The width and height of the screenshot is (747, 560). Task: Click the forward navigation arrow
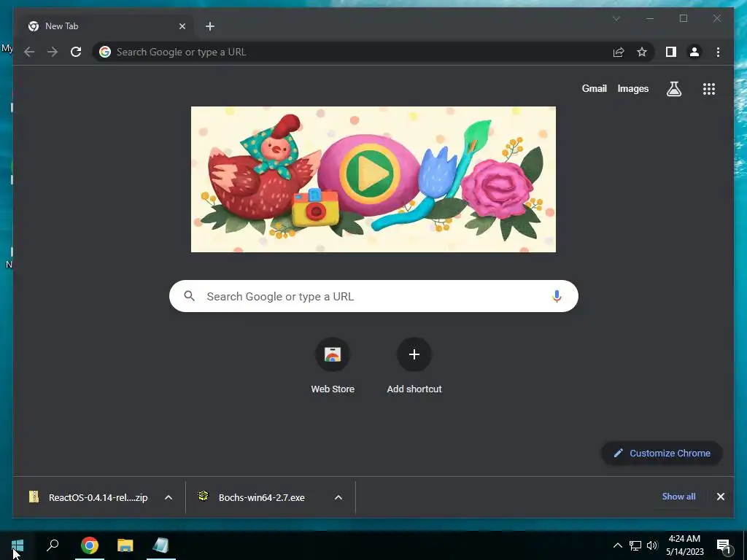pos(53,52)
